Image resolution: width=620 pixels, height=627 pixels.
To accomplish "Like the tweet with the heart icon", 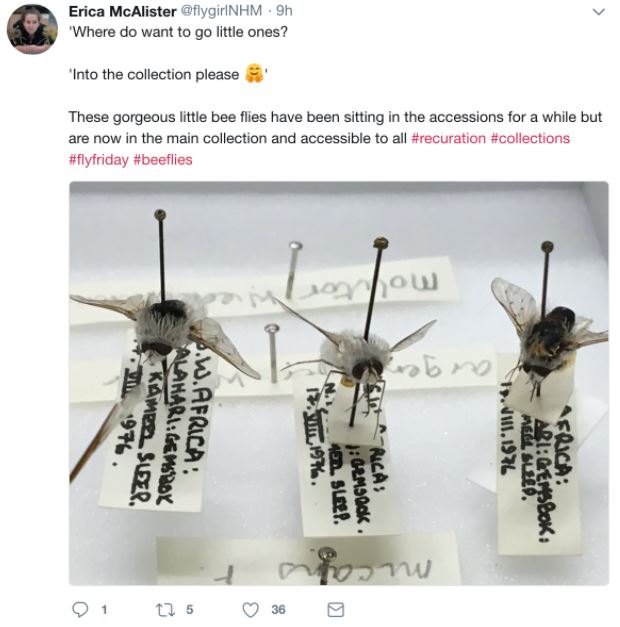I will click(251, 610).
